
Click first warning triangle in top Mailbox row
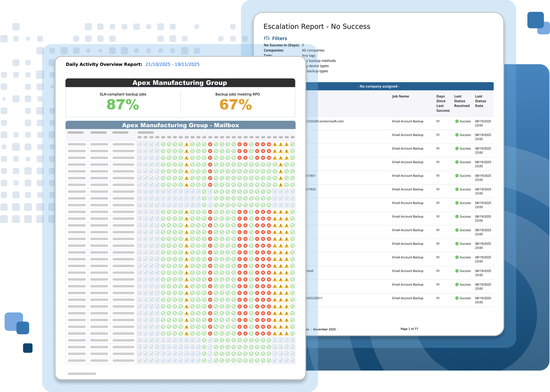coord(187,144)
